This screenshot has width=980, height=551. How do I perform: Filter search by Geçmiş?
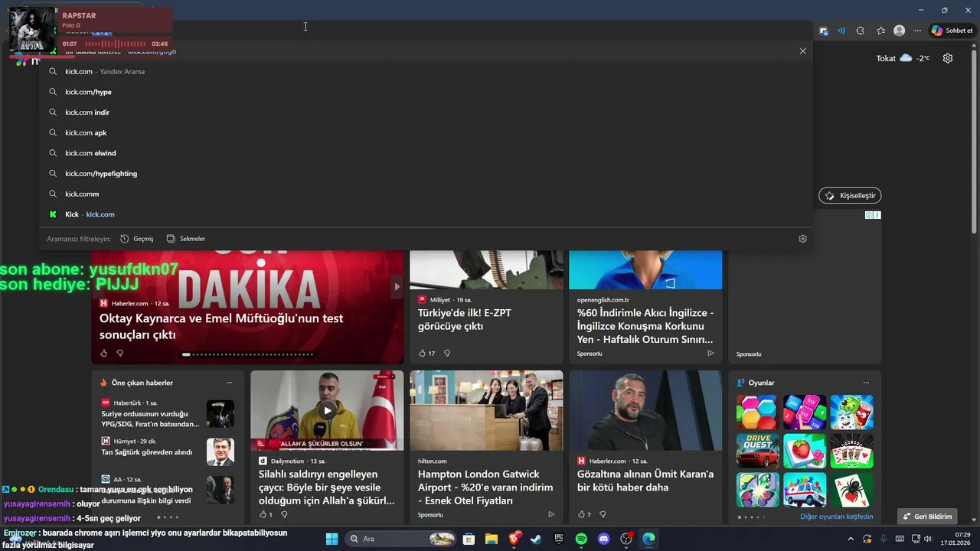coord(137,239)
